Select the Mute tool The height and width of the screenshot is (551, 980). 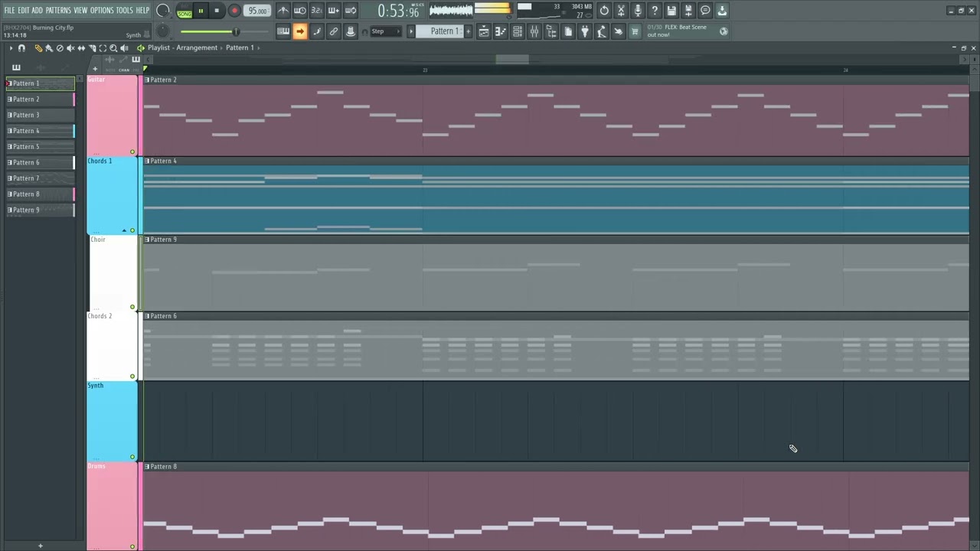click(70, 48)
